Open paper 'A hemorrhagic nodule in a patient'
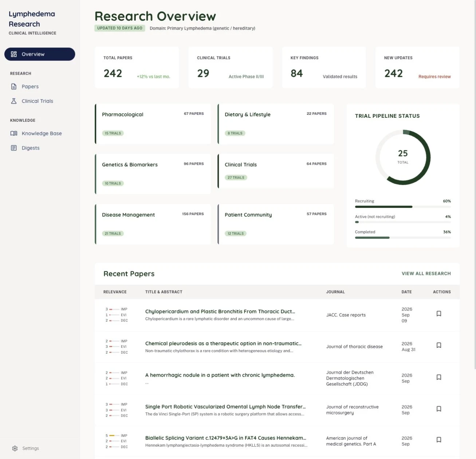Image resolution: width=476 pixels, height=459 pixels. coord(220,375)
